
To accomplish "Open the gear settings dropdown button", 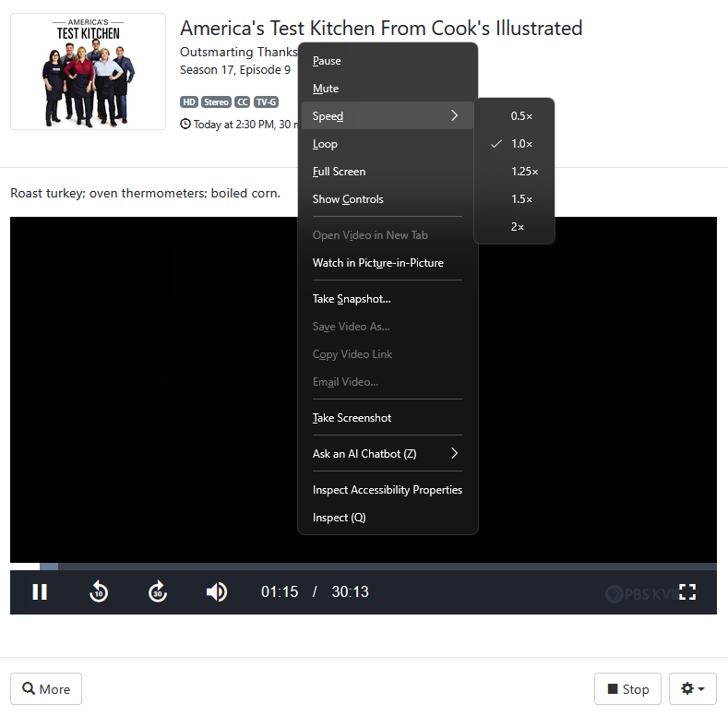I will pos(692,689).
